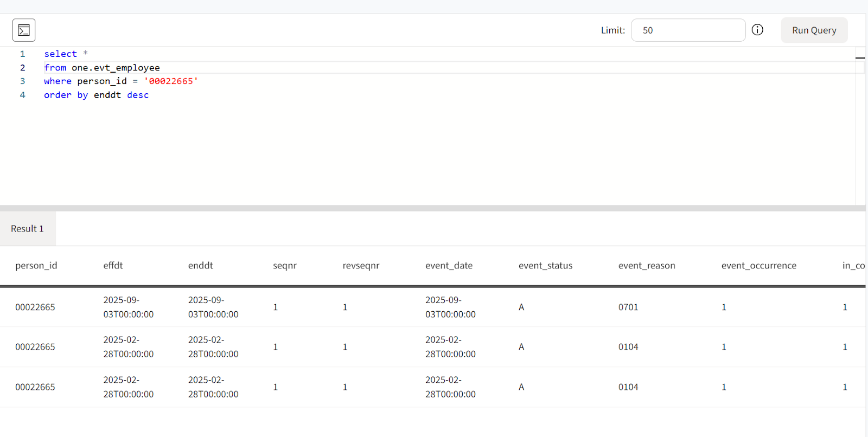The width and height of the screenshot is (868, 437).
Task: Switch to the Result 1 tab
Action: [x=27, y=229]
